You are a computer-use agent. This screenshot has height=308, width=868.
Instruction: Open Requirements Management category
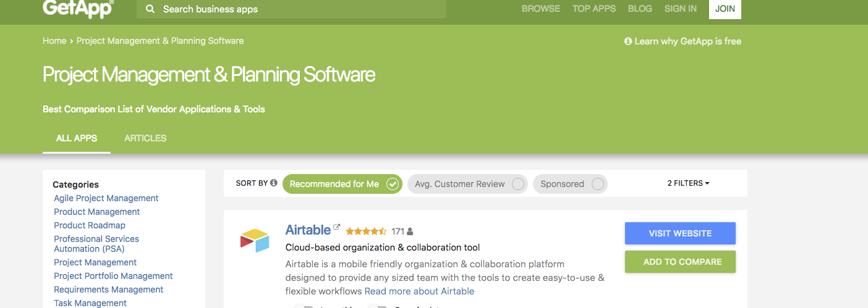click(x=109, y=289)
